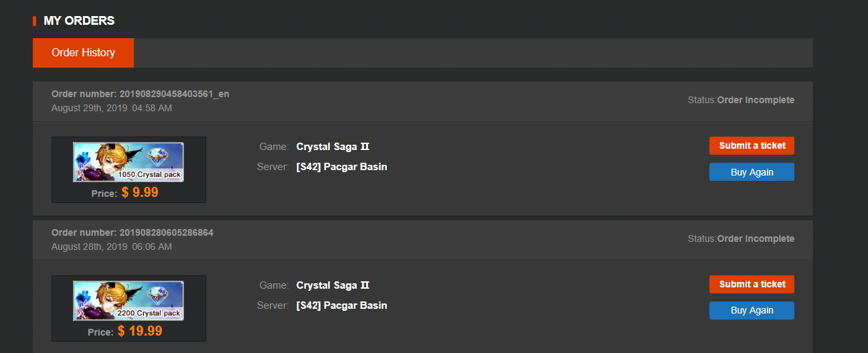Submit a ticket for the $9.99 order
This screenshot has height=353, width=868.
[752, 146]
